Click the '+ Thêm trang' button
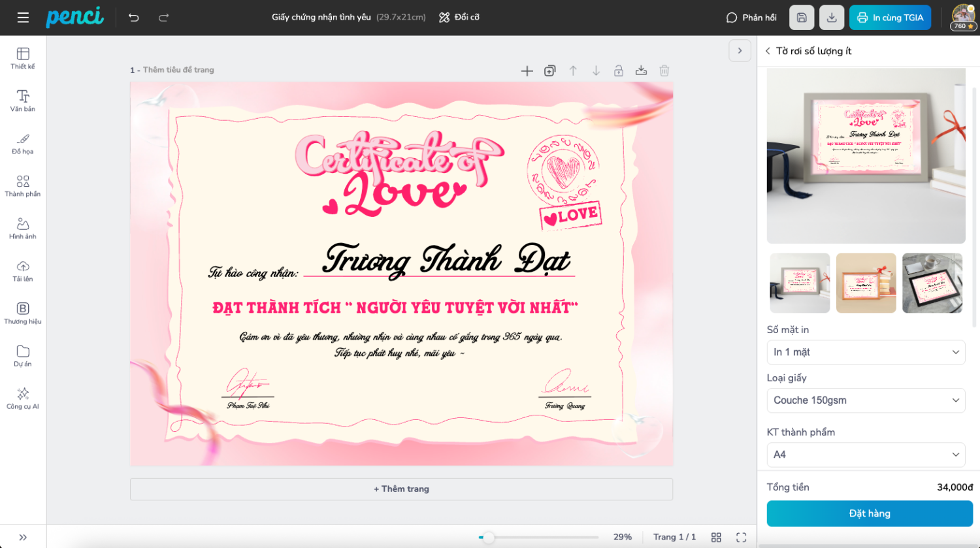Viewport: 980px width, 548px height. (x=401, y=489)
